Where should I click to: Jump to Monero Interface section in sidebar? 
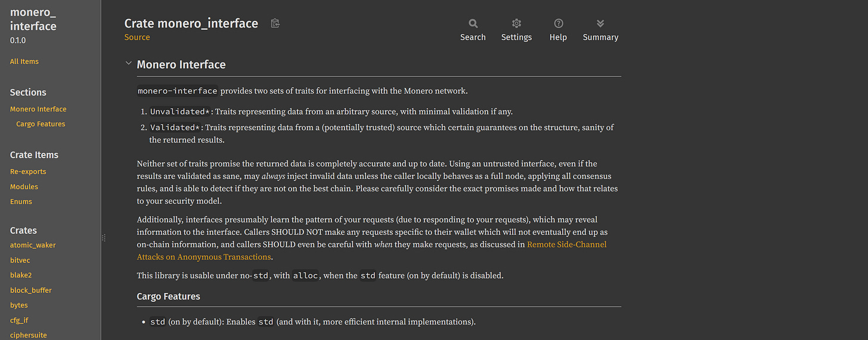coord(38,109)
